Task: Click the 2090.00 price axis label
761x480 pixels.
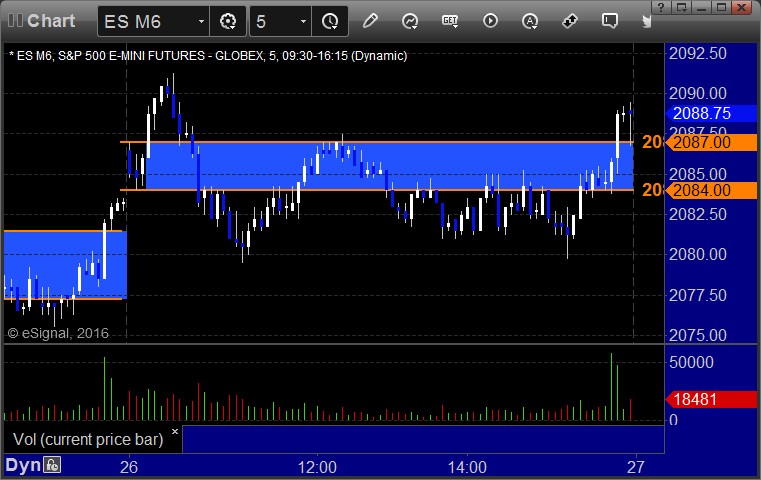Action: 697,93
